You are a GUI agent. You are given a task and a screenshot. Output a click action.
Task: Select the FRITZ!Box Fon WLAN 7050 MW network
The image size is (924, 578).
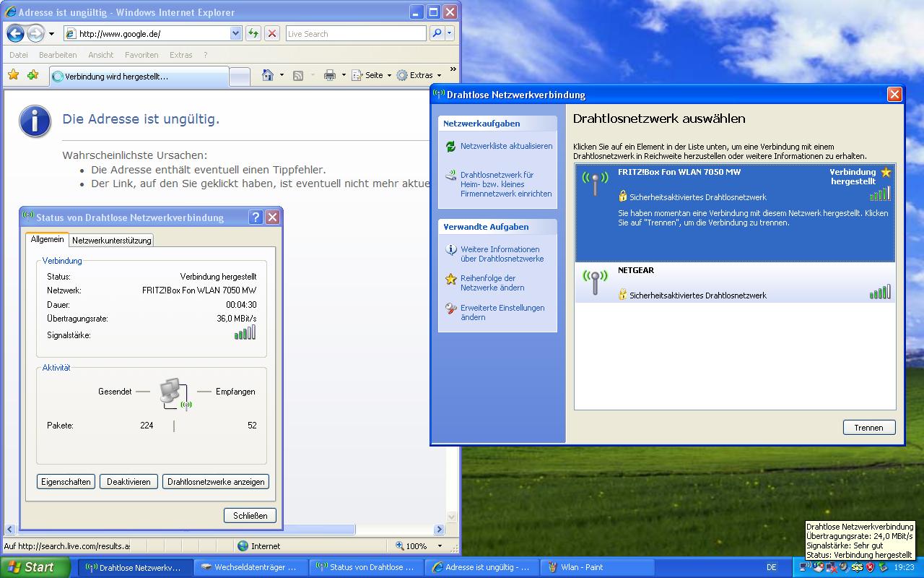735,213
